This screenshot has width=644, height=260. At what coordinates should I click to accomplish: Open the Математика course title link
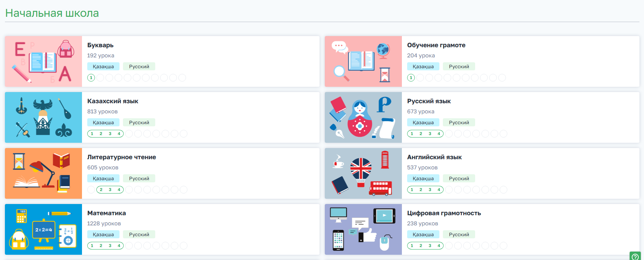pyautogui.click(x=107, y=213)
